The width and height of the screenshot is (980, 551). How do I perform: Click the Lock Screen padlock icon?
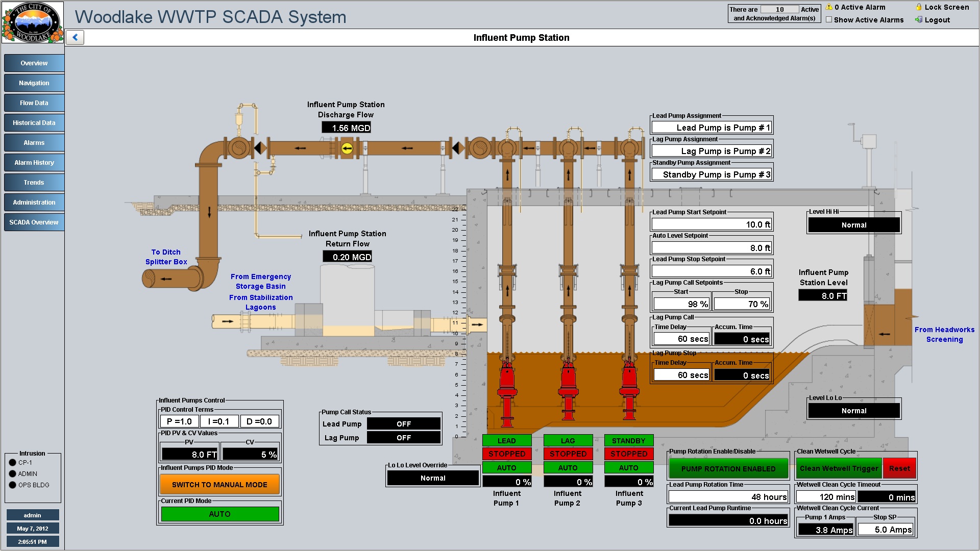919,7
